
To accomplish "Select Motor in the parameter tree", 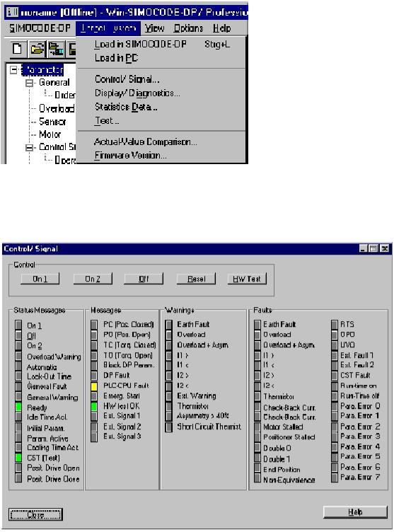I will (x=50, y=134).
